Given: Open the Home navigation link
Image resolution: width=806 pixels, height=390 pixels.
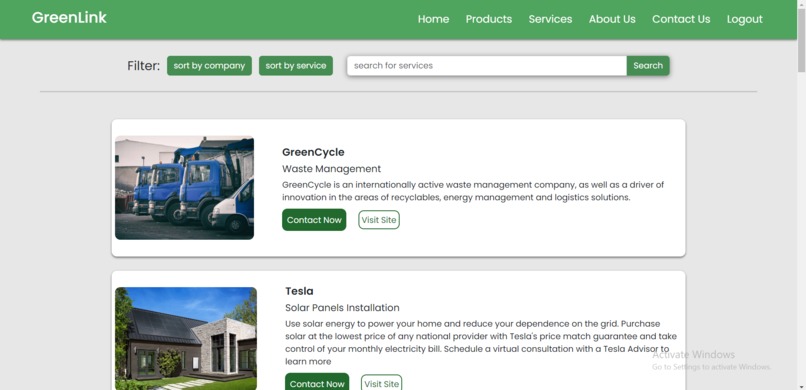Looking at the screenshot, I should [433, 19].
